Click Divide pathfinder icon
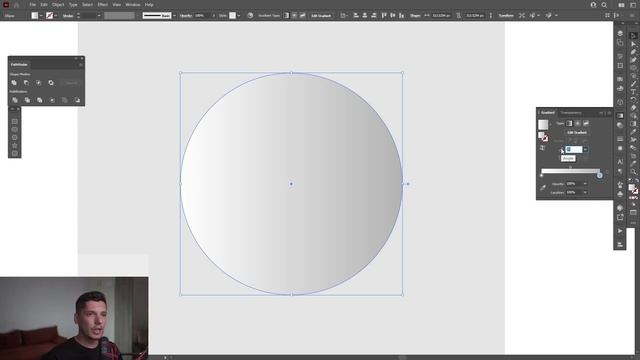640x360 pixels. pos(15,100)
